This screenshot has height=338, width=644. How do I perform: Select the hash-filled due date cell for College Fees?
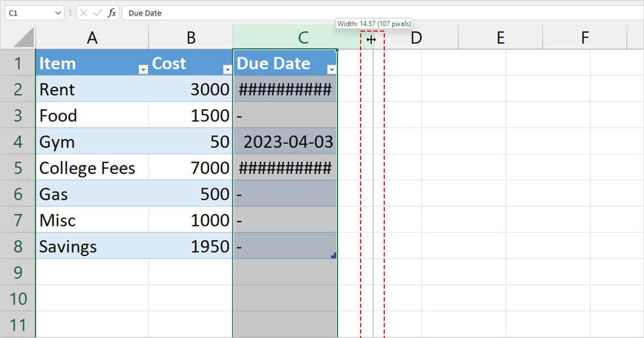286,167
